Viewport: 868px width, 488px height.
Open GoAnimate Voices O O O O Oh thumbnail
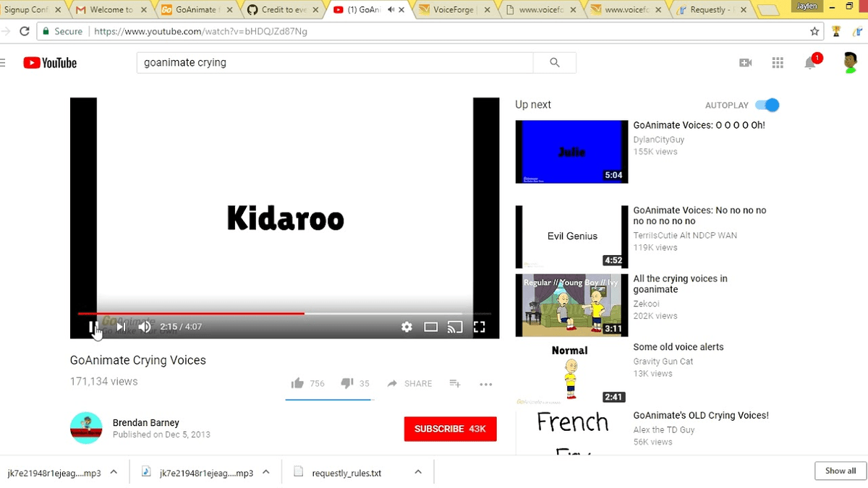click(571, 152)
